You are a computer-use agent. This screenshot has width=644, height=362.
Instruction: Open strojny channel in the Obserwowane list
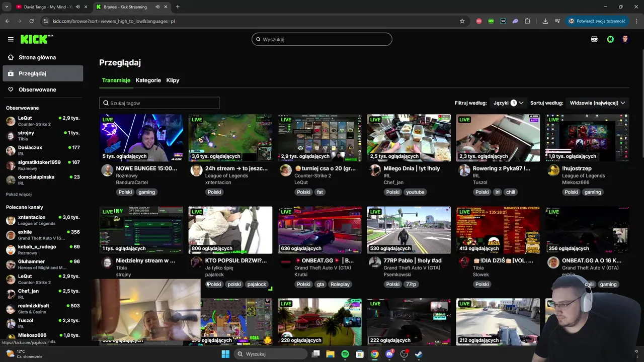[43, 136]
